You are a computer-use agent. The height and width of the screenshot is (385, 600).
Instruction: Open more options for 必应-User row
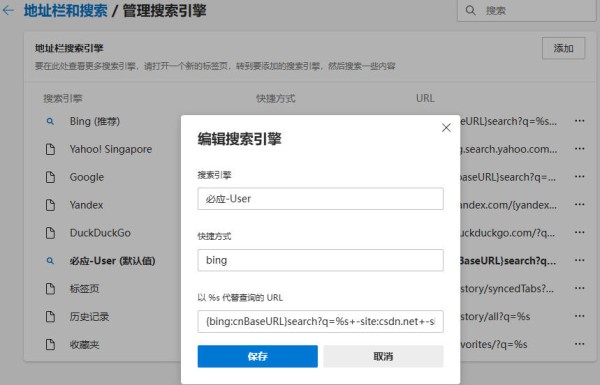click(x=579, y=260)
